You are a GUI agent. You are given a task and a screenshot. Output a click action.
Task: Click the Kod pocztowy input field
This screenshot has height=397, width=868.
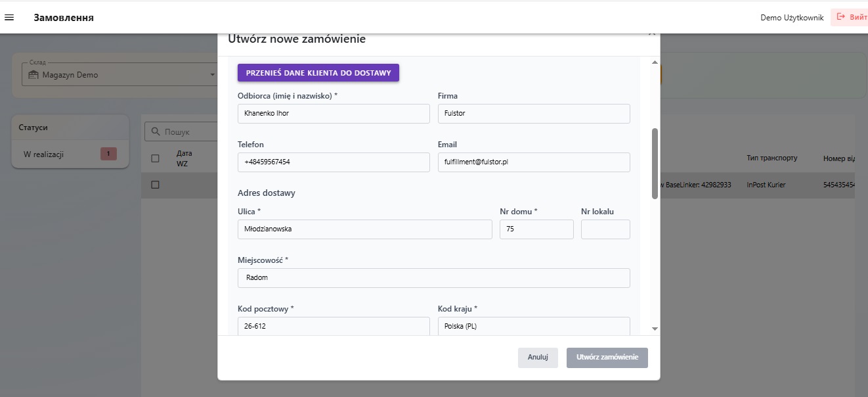click(334, 326)
